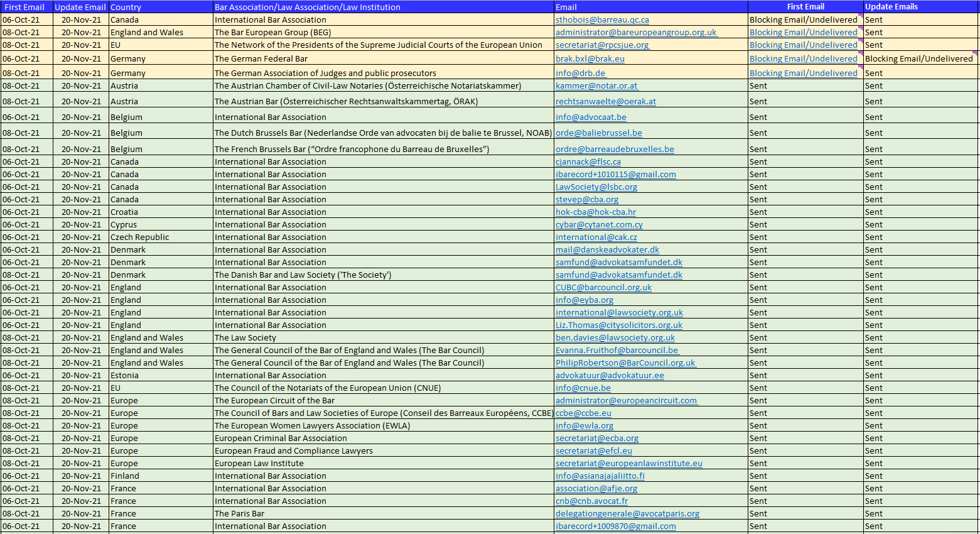Screen dimensions: 980x534
Task: Select the Update Emails status header
Action: tap(921, 7)
